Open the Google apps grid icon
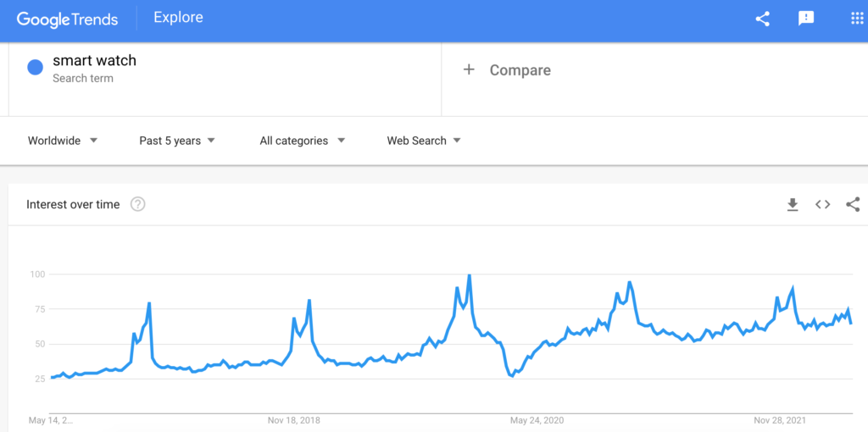Image resolution: width=868 pixels, height=432 pixels. (x=856, y=19)
